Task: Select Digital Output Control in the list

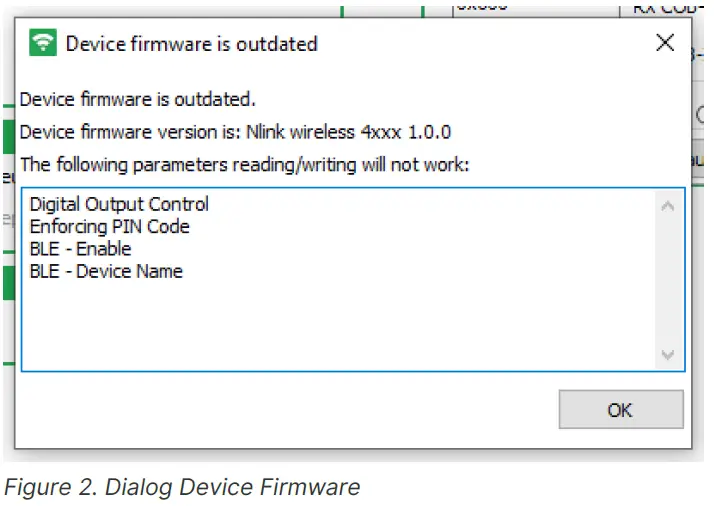Action: pyautogui.click(x=119, y=204)
